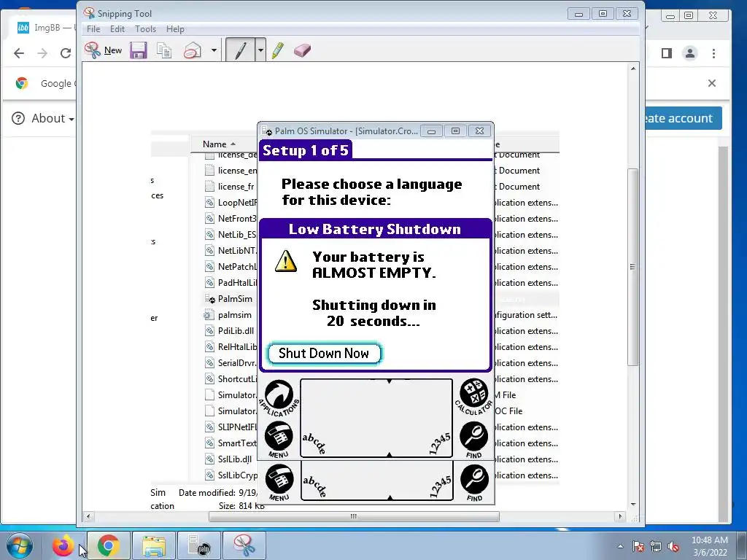Save the snip with the floppy disk icon
The width and height of the screenshot is (747, 560).
[139, 50]
